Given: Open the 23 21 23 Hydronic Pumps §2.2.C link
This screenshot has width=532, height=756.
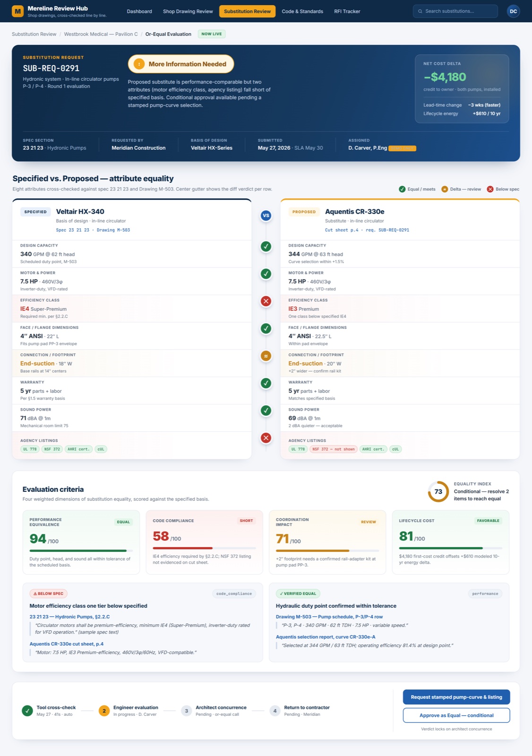Looking at the screenshot, I should pos(69,617).
